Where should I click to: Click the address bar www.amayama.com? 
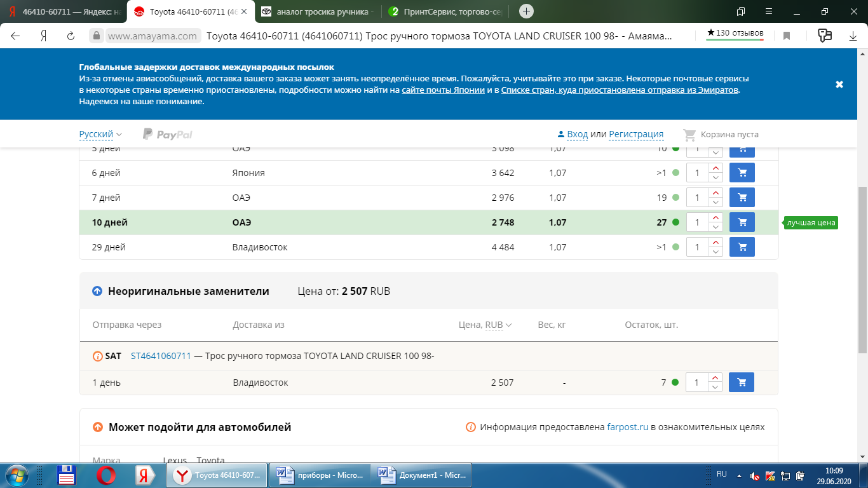(x=153, y=36)
